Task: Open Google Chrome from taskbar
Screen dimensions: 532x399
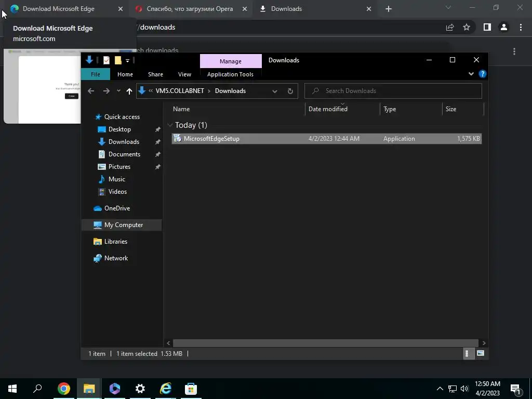Action: (64, 389)
